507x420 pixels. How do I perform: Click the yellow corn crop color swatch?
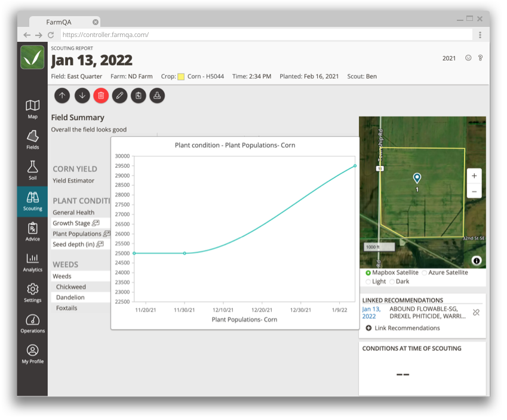pyautogui.click(x=181, y=76)
